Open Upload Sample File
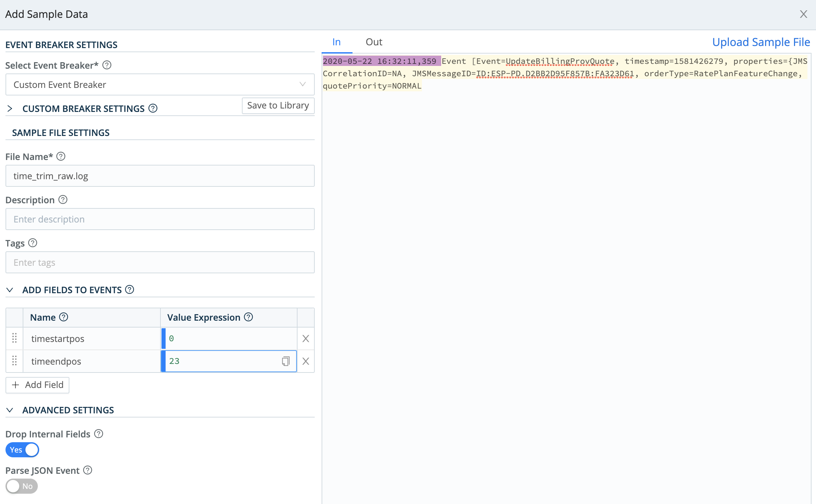This screenshot has width=816, height=504. (761, 42)
